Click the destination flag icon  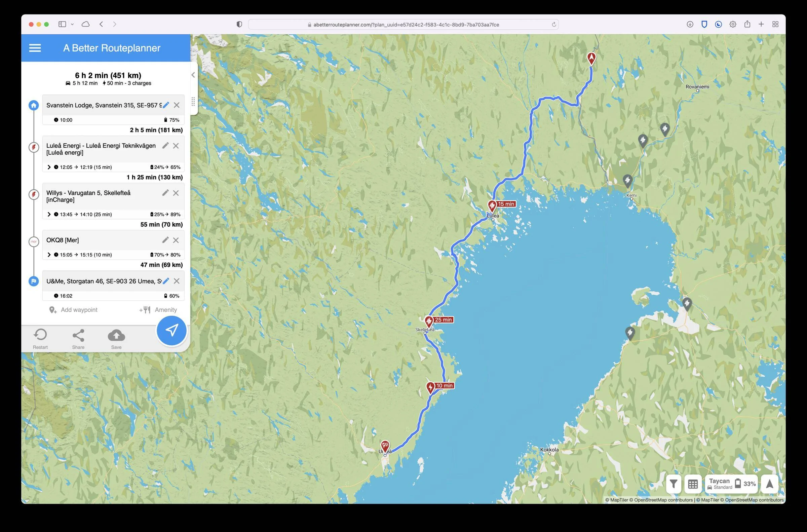click(34, 281)
